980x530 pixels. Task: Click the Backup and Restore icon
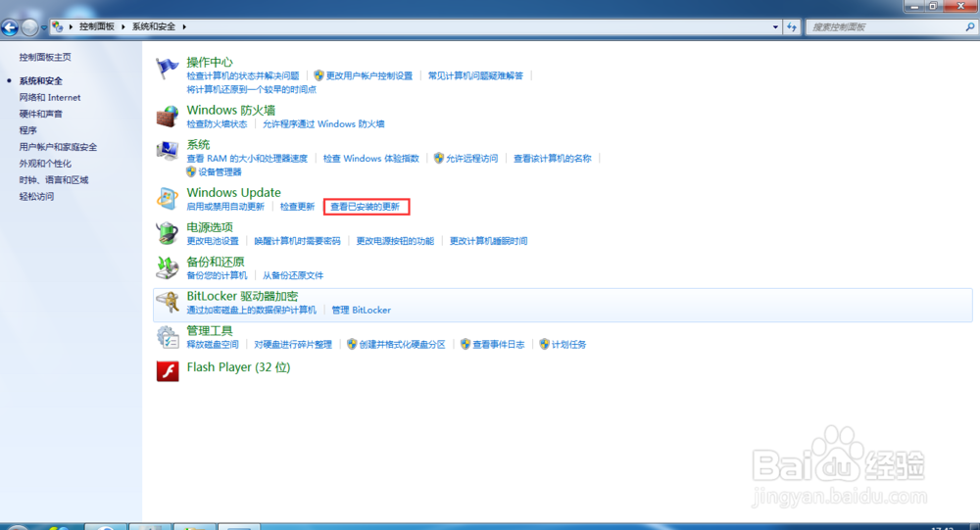click(x=167, y=266)
